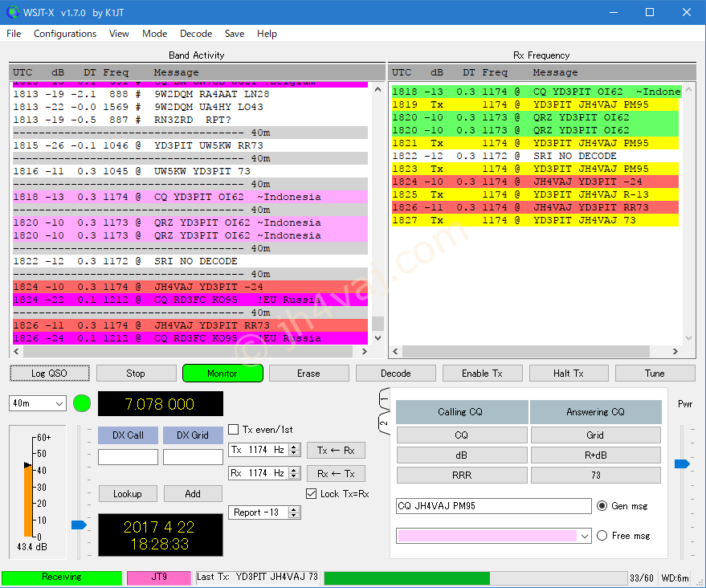Click the Lookup button

(x=128, y=493)
